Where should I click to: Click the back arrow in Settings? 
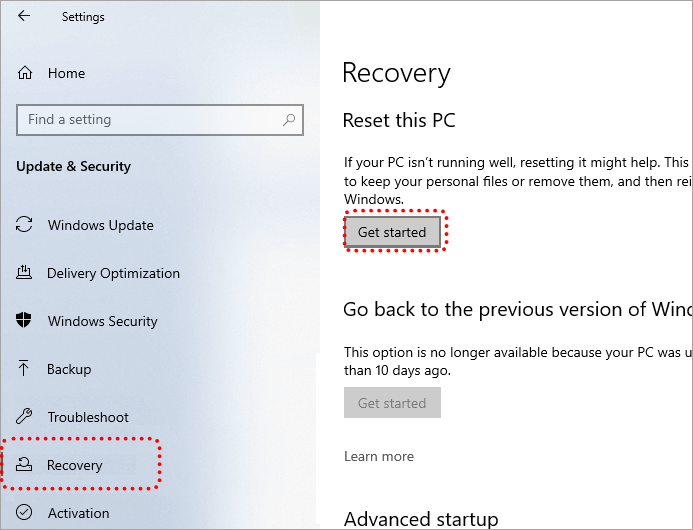[24, 17]
